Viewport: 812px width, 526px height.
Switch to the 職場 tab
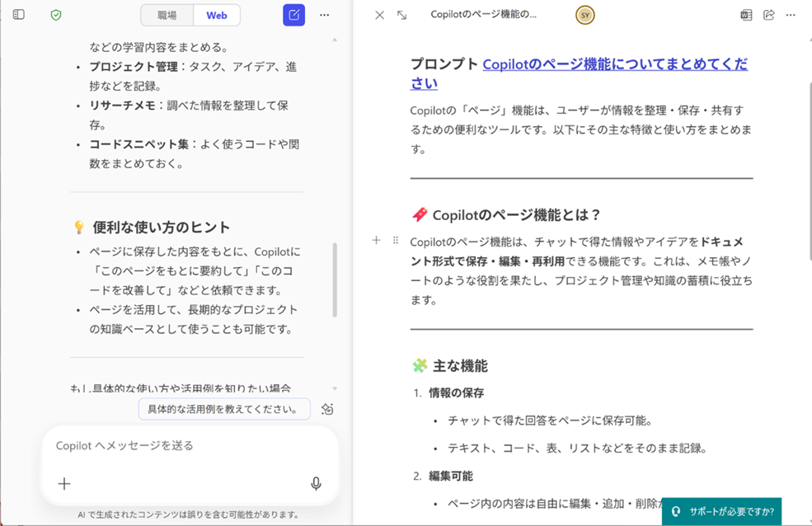click(x=167, y=15)
